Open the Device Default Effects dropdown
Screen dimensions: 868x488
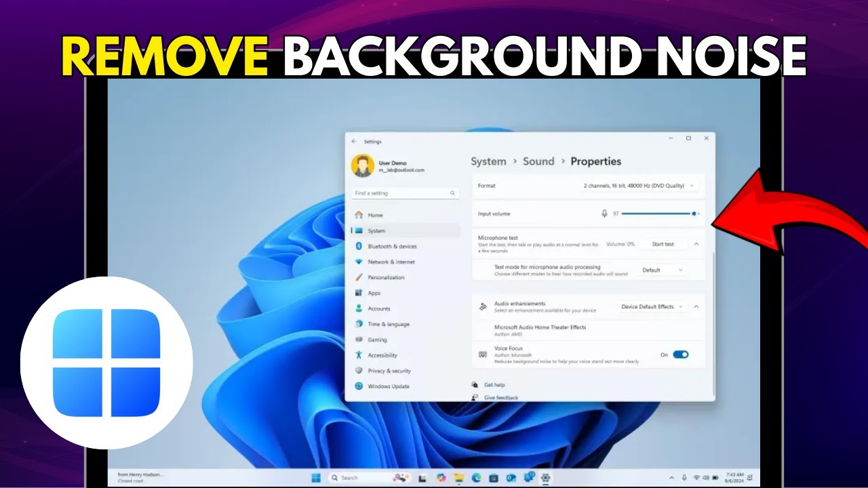(x=652, y=306)
